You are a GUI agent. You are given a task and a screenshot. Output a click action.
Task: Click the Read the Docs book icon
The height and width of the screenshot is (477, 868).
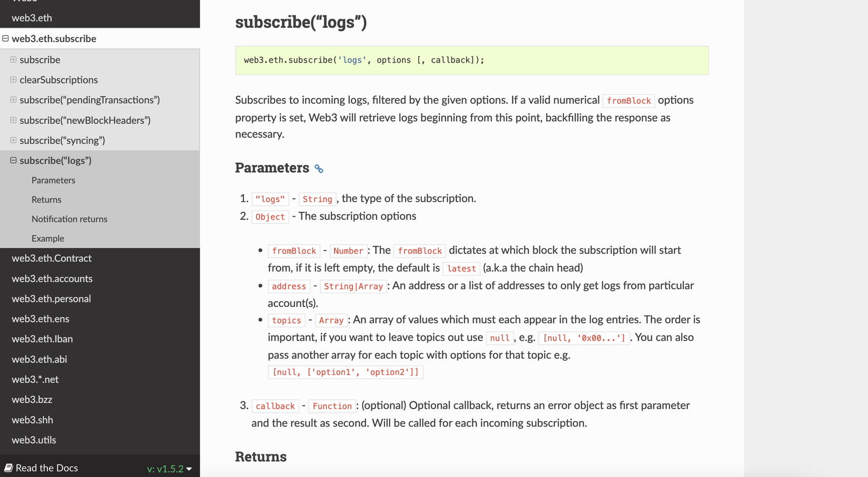(9, 468)
